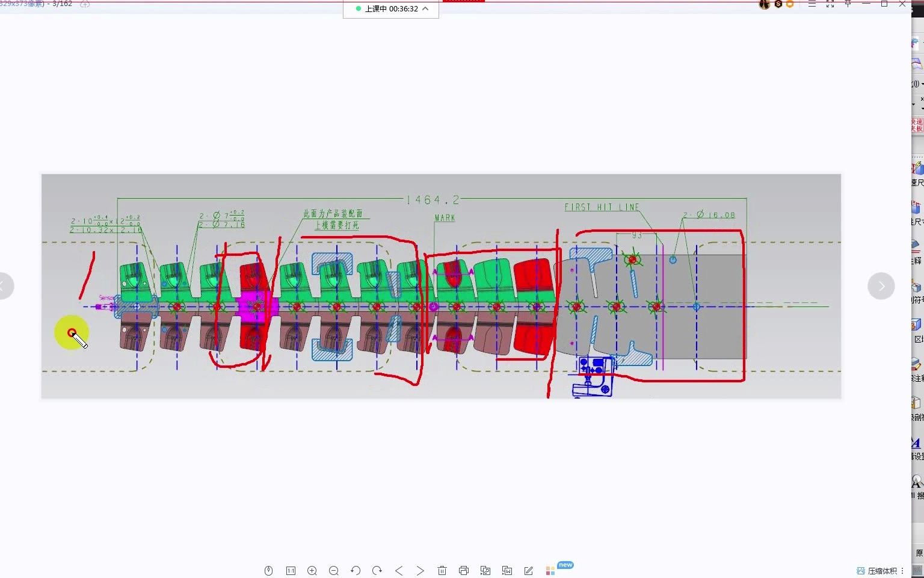
Task: Open the image edit pencil tool
Action: pyautogui.click(x=529, y=570)
